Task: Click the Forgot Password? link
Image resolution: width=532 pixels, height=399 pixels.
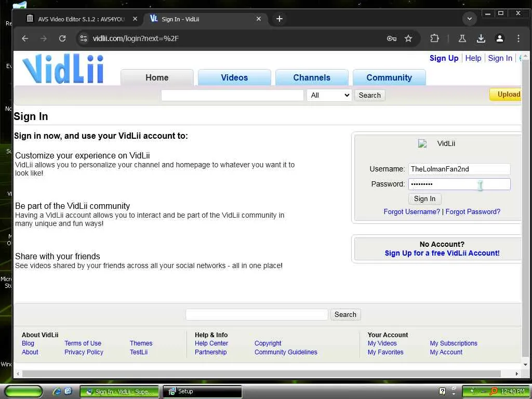Action: (x=473, y=212)
